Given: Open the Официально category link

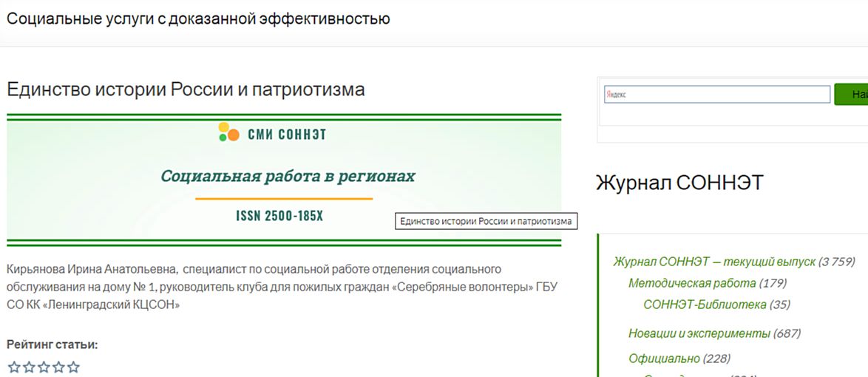Looking at the screenshot, I should point(663,359).
